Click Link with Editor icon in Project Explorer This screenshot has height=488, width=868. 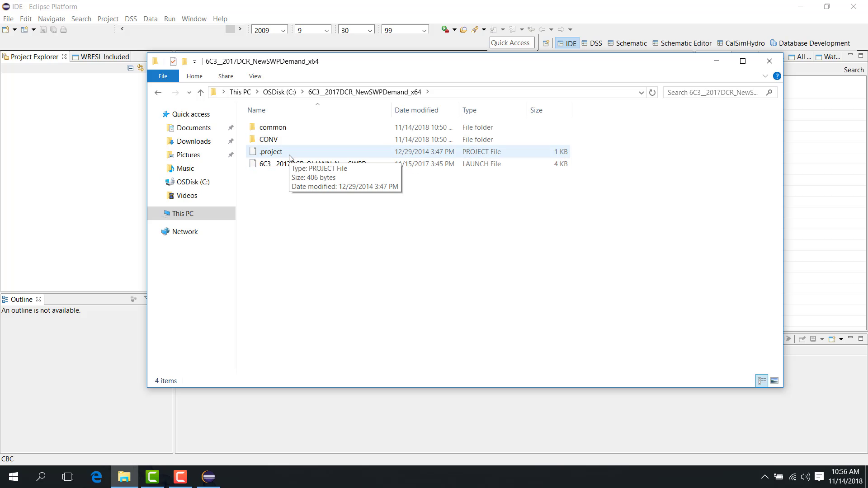tap(141, 68)
